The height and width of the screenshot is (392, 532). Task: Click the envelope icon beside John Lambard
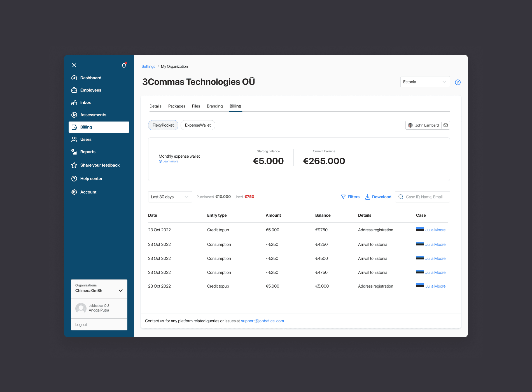[x=446, y=125]
